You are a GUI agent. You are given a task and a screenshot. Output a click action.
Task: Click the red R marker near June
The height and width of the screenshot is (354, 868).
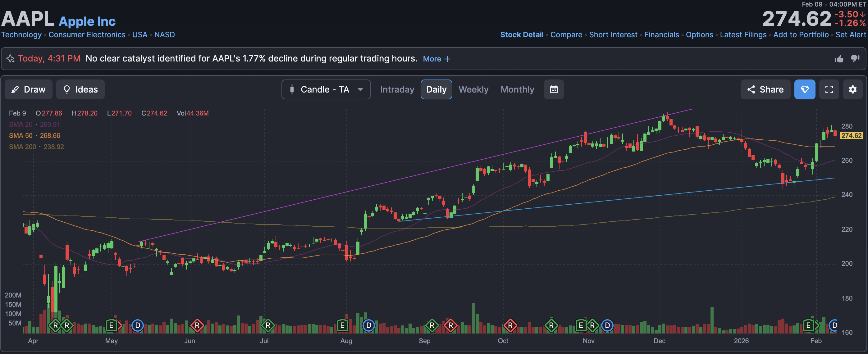(x=197, y=325)
